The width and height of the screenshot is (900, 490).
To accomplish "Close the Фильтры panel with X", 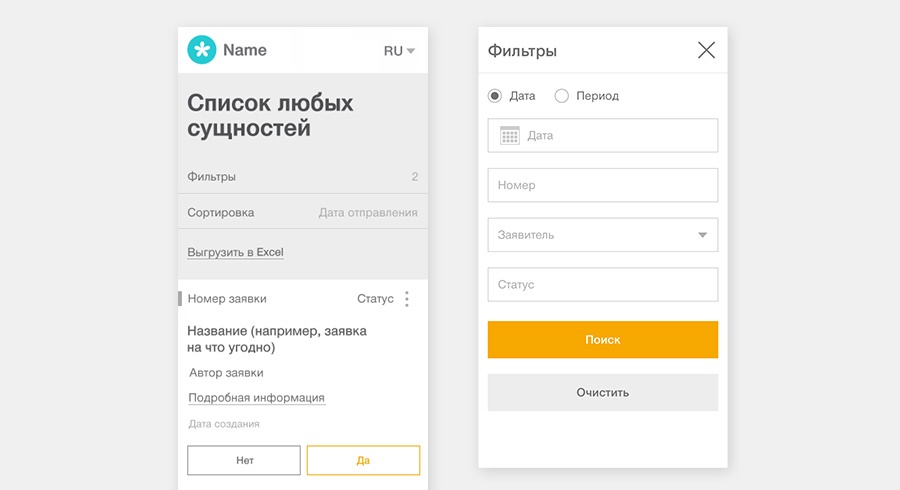I will [x=707, y=50].
